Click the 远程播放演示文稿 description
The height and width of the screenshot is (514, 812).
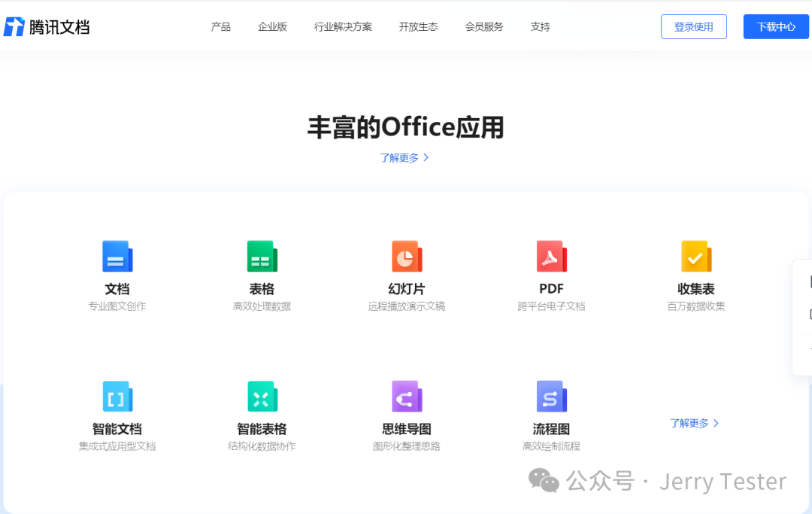[407, 306]
